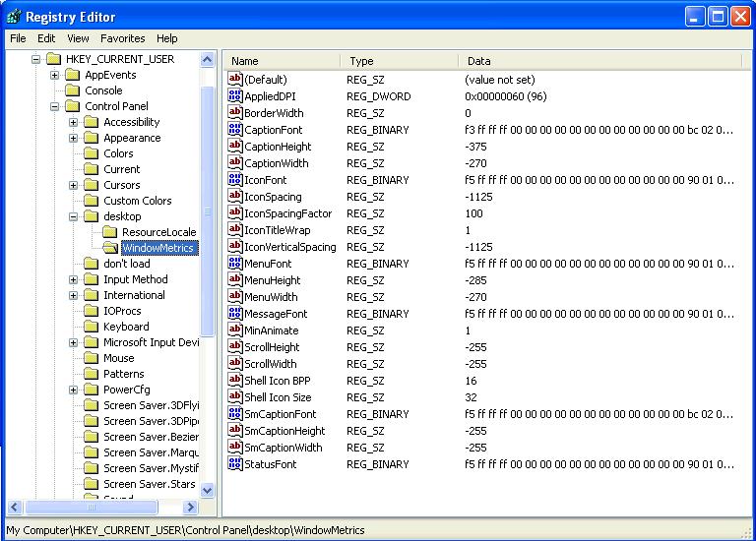The height and width of the screenshot is (541, 756).
Task: Open the Help menu
Action: 166,38
